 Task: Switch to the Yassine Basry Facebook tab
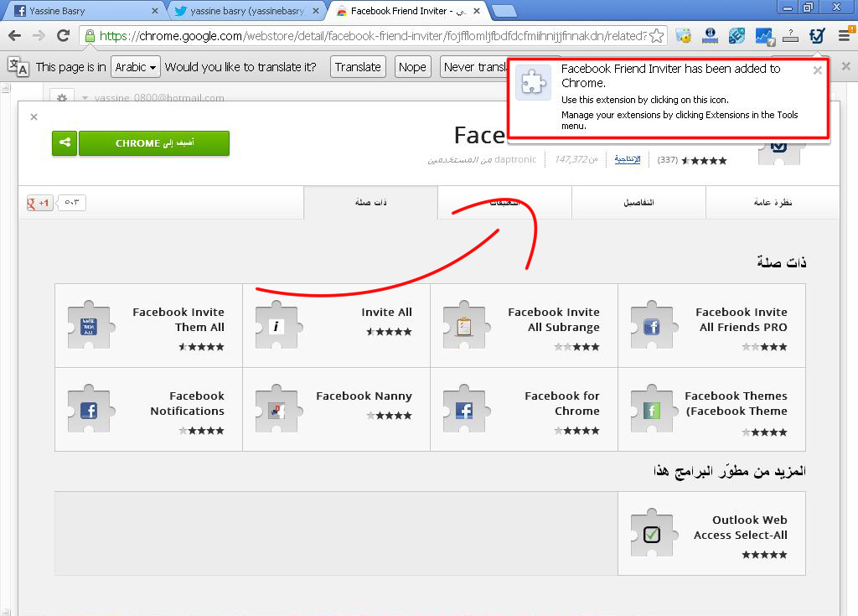(82, 11)
